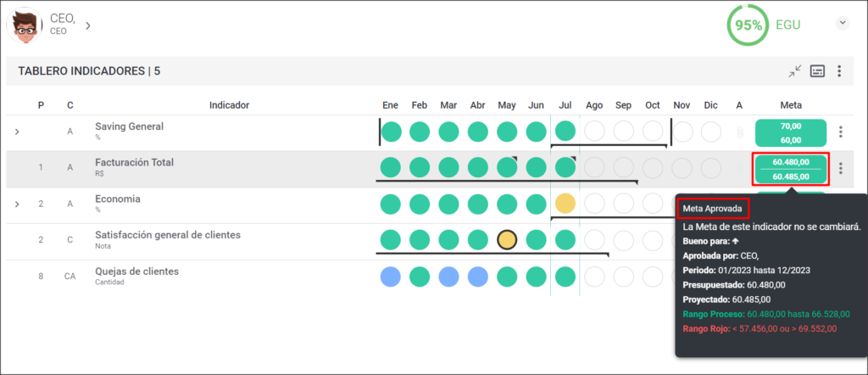
Task: Open the Facturación Total row options menu
Action: (x=840, y=168)
